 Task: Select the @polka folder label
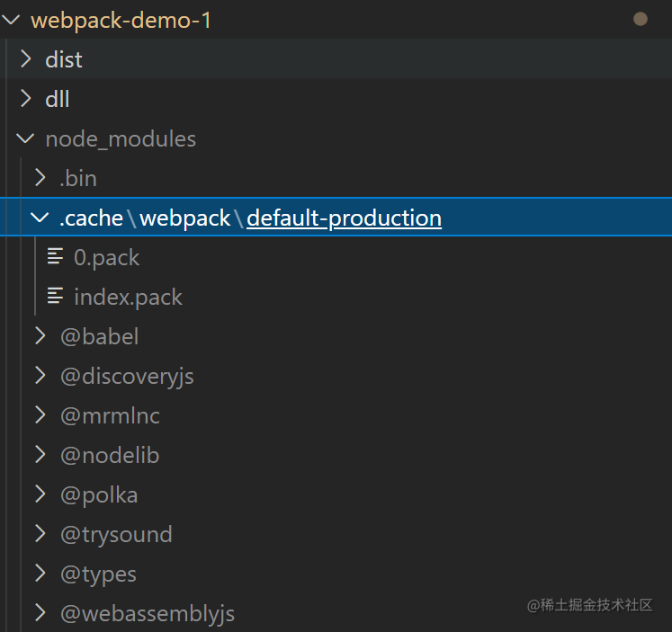coord(99,495)
